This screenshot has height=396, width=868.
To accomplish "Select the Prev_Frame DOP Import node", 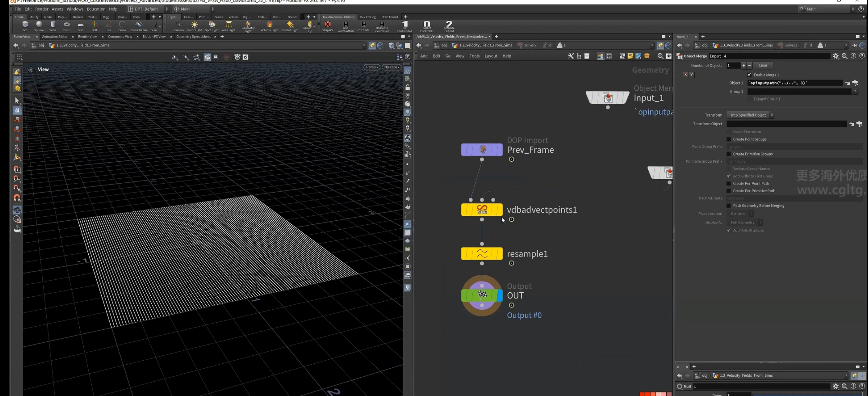I will tap(482, 150).
